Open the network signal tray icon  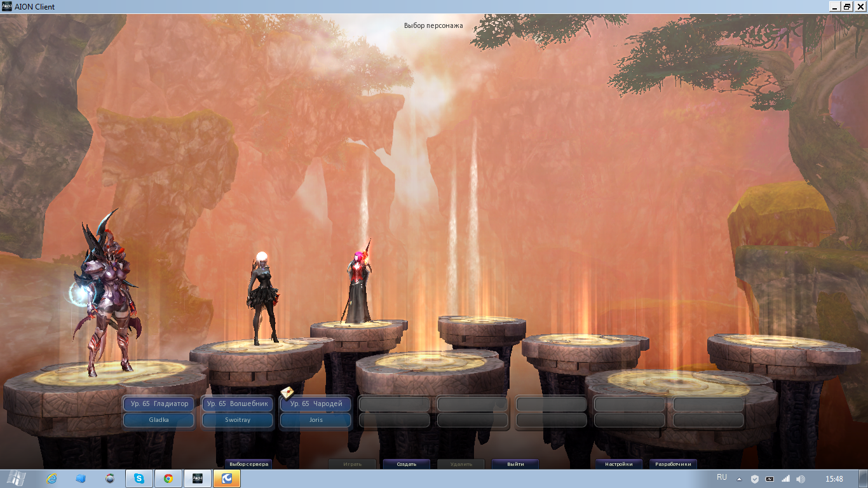tap(785, 479)
